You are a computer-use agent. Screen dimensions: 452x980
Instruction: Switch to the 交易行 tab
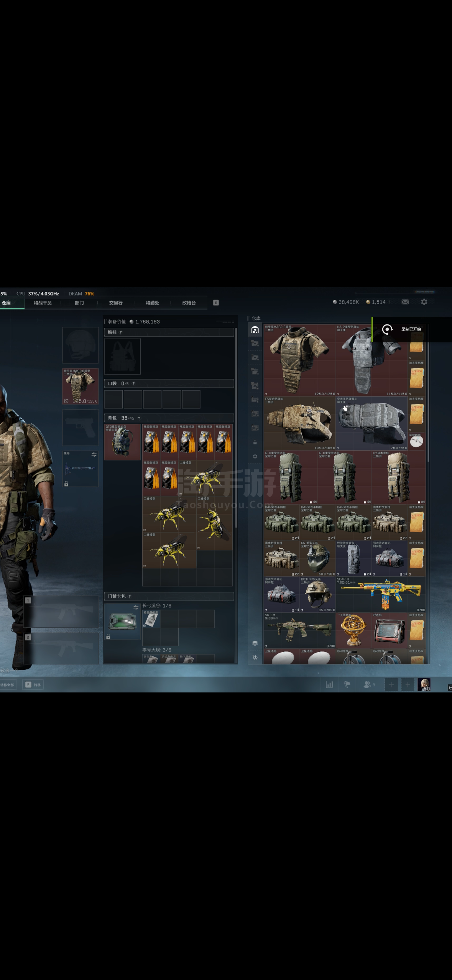tap(116, 303)
